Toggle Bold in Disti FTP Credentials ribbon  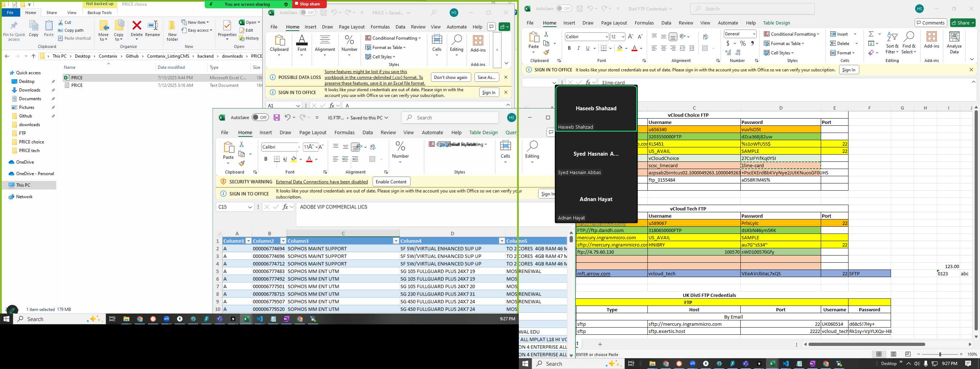click(569, 48)
